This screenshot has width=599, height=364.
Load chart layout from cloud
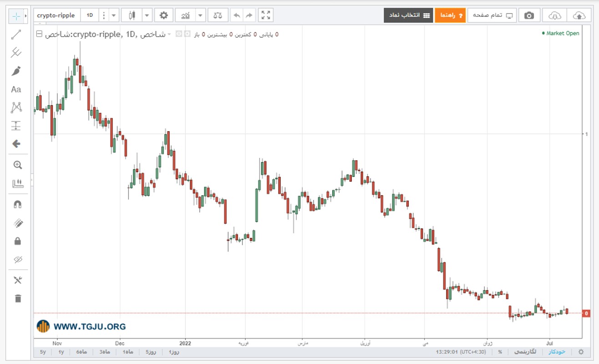(x=555, y=15)
